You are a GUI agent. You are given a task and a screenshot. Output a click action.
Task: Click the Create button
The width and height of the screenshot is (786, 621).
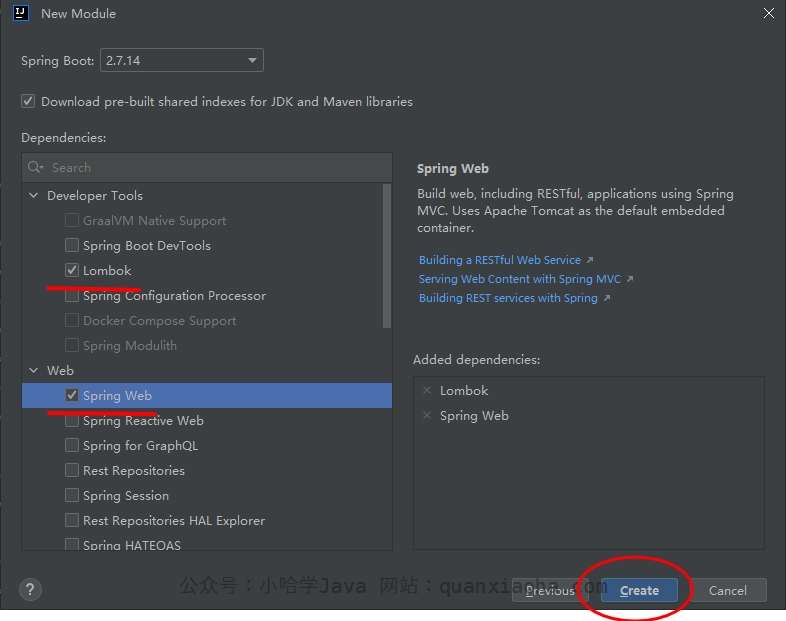point(639,590)
